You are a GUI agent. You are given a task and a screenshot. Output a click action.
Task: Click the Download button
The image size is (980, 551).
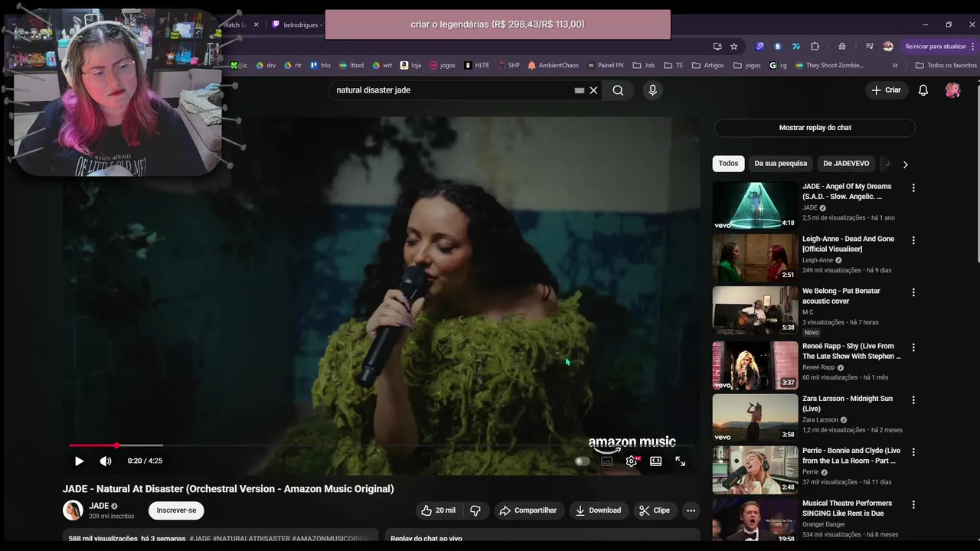point(598,510)
